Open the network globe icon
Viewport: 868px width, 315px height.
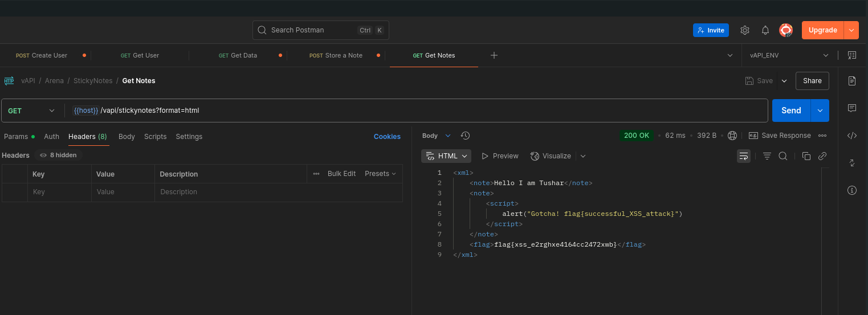pyautogui.click(x=732, y=136)
